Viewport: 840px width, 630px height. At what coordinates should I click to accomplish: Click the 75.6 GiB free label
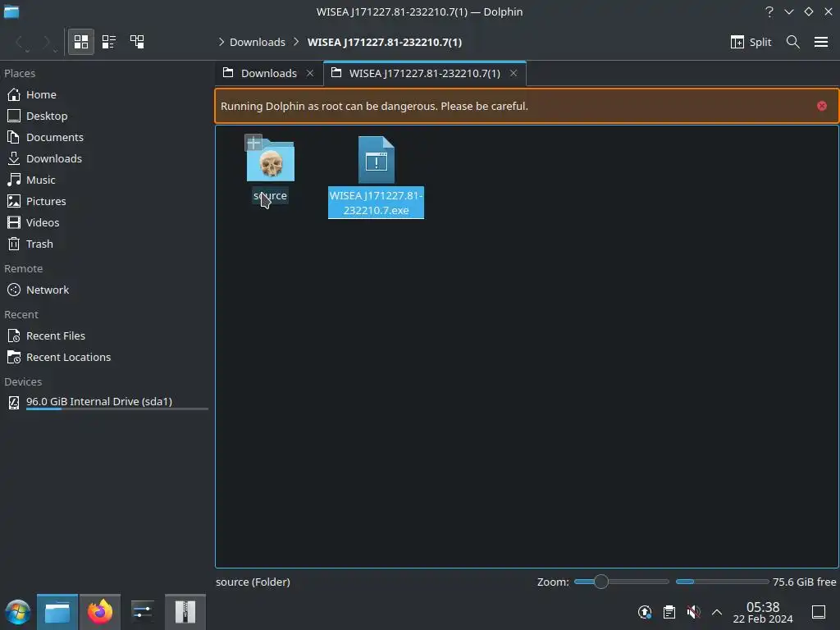pos(804,582)
